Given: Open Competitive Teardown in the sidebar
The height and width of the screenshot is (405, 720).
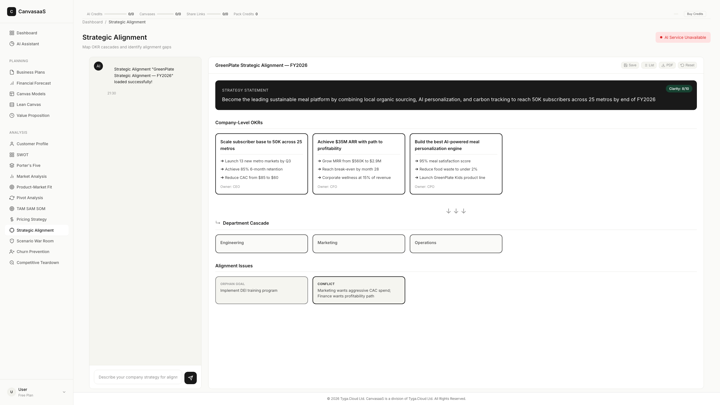Looking at the screenshot, I should click(x=37, y=263).
